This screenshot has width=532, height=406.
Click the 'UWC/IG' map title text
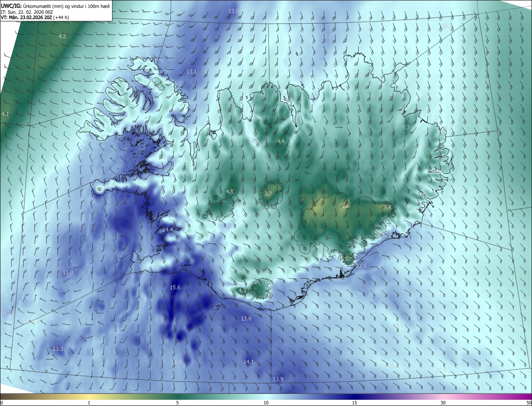11,6
